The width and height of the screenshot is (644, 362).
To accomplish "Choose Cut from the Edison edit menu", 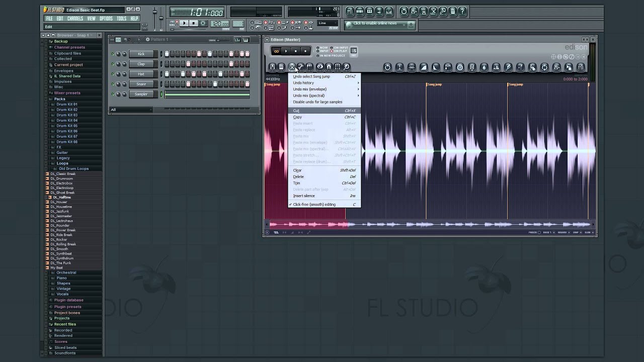I will [324, 111].
